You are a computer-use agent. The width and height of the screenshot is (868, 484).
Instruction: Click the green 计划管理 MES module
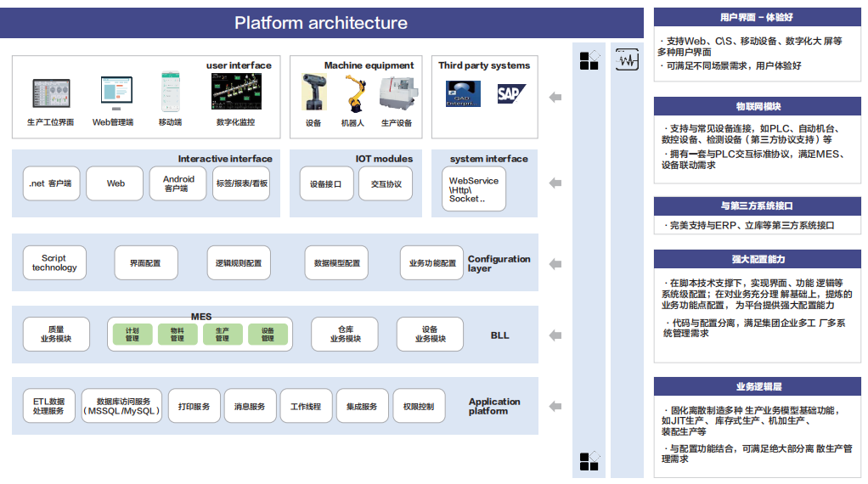(x=132, y=335)
